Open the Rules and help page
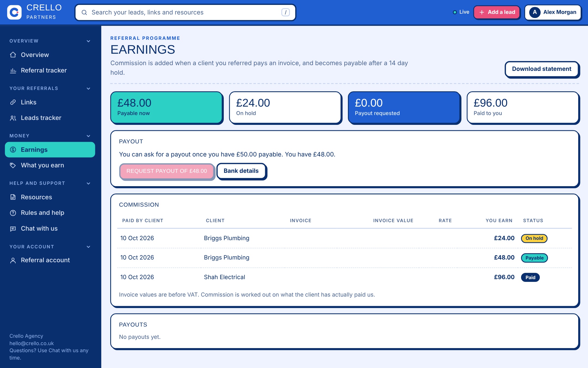Screen dimensions: 588x368 click(x=50, y=213)
